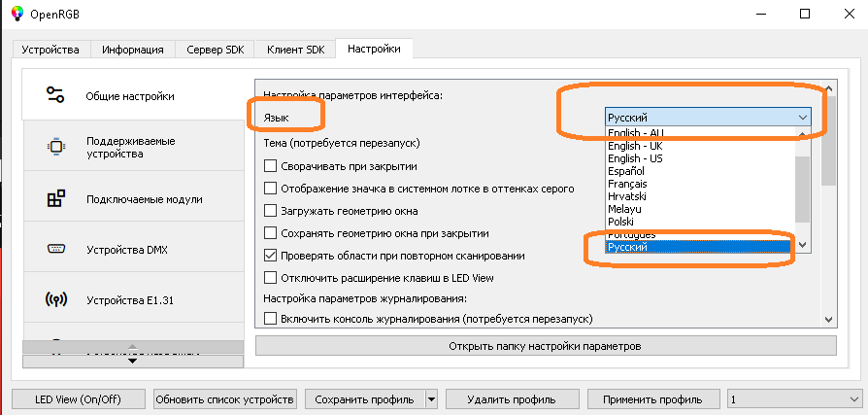Screen dimensions: 868x415
Task: Click Открыть папку настройки параметров button
Action: [546, 346]
